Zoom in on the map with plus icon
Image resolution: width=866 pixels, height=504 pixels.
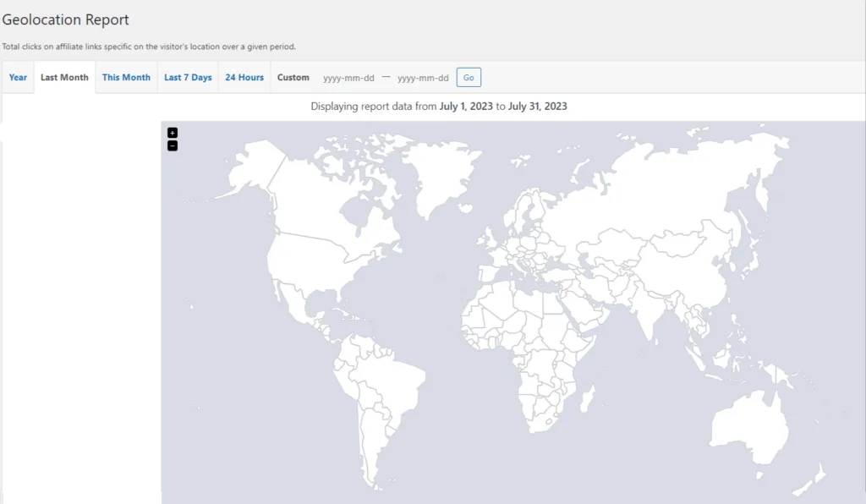pyautogui.click(x=173, y=133)
